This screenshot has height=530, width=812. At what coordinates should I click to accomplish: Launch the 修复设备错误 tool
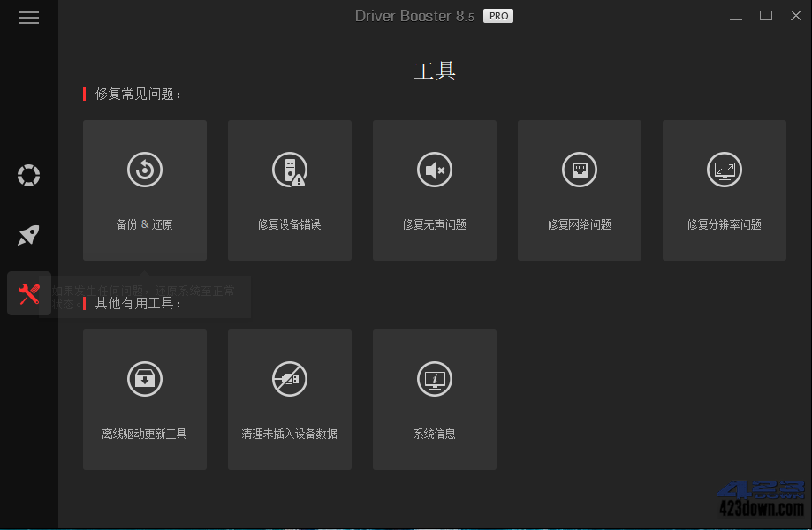pos(290,191)
